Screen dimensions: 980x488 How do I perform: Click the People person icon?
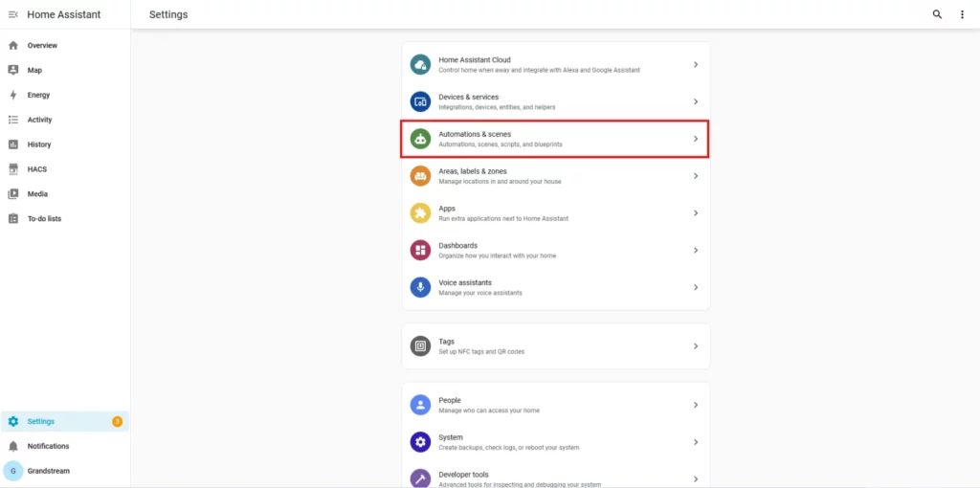click(x=421, y=405)
